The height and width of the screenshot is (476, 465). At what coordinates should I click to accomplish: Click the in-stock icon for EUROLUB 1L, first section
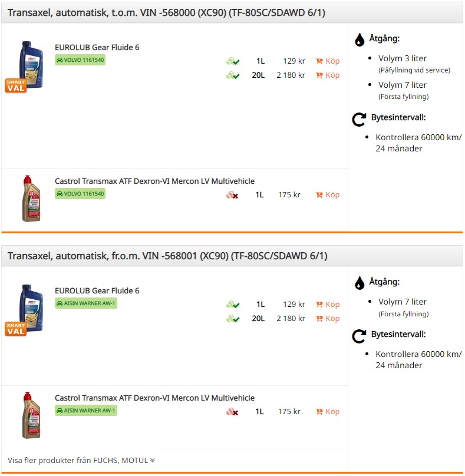[x=233, y=61]
